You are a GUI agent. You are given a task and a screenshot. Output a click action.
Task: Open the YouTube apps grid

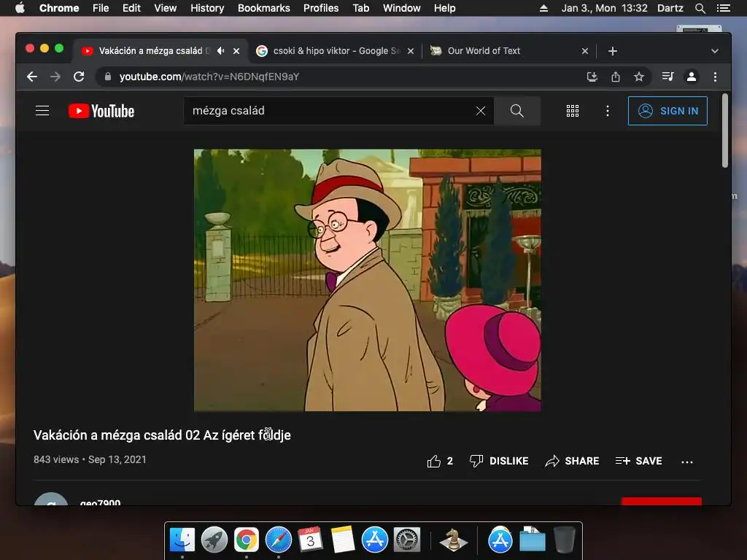(573, 111)
